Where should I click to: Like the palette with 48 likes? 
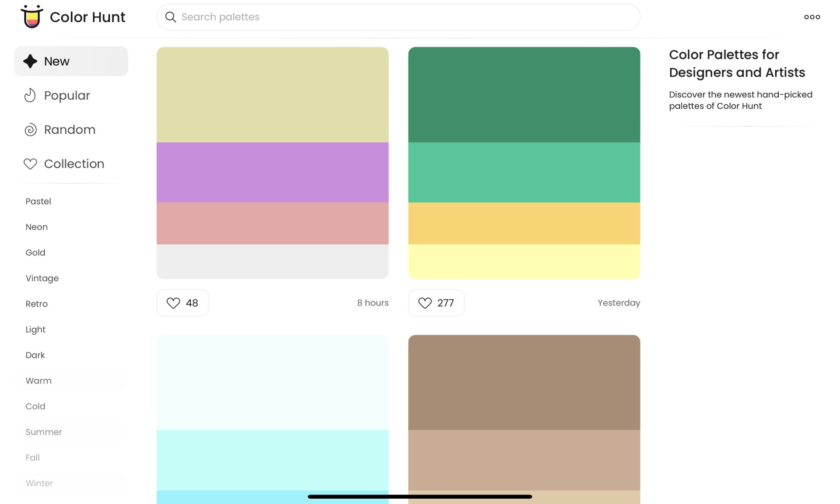click(182, 303)
